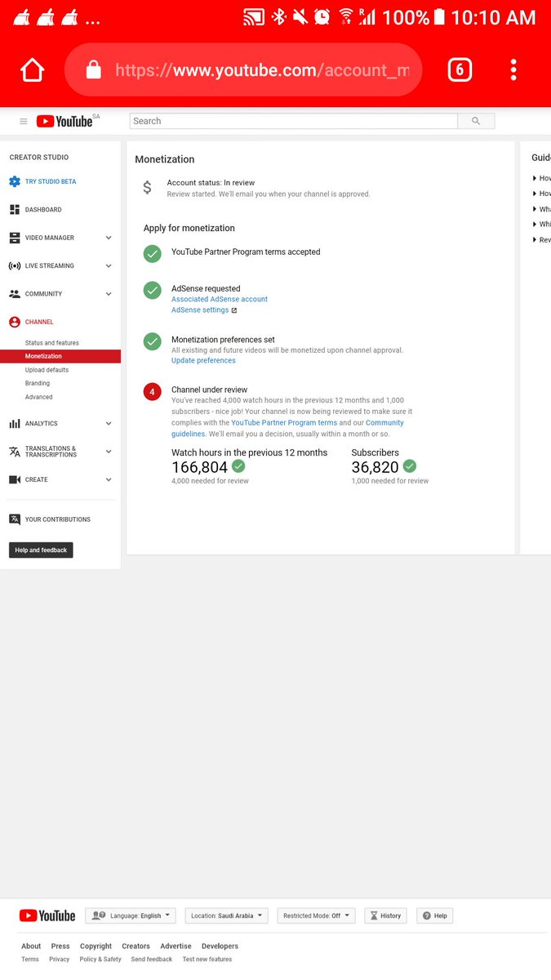This screenshot has height=980, width=551.
Task: Click the dollar sign account status icon
Action: 147,188
